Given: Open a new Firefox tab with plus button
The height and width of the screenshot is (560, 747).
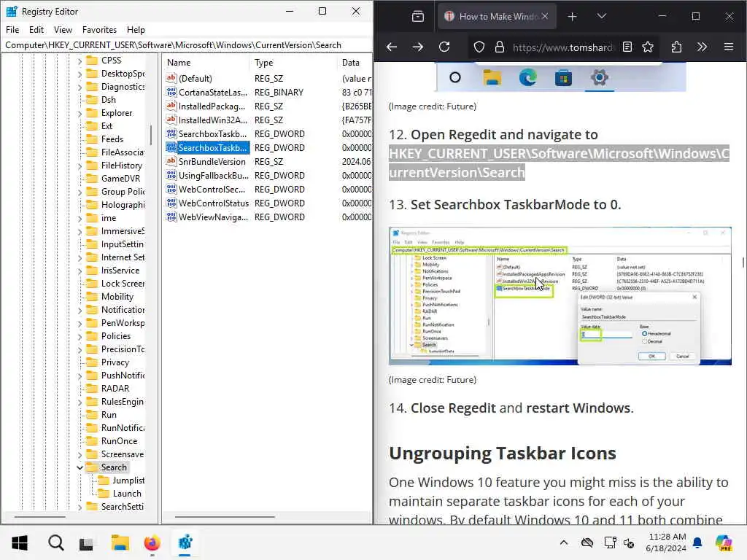Looking at the screenshot, I should point(572,17).
